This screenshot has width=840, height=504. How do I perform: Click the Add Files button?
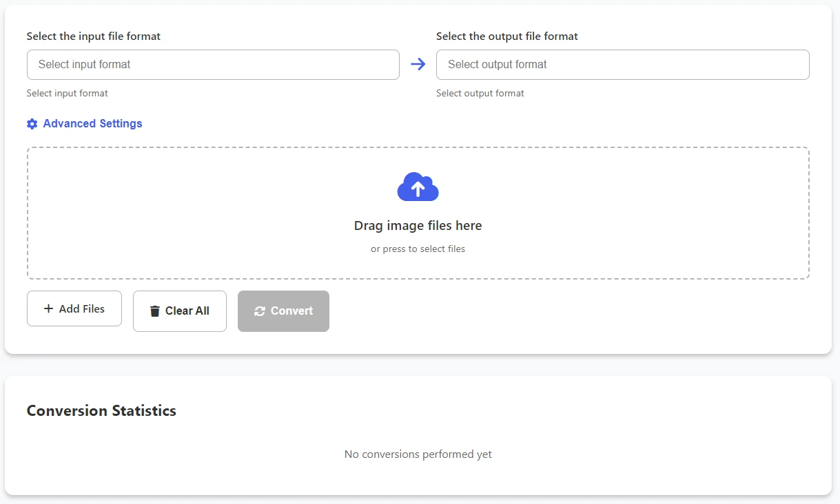74,308
